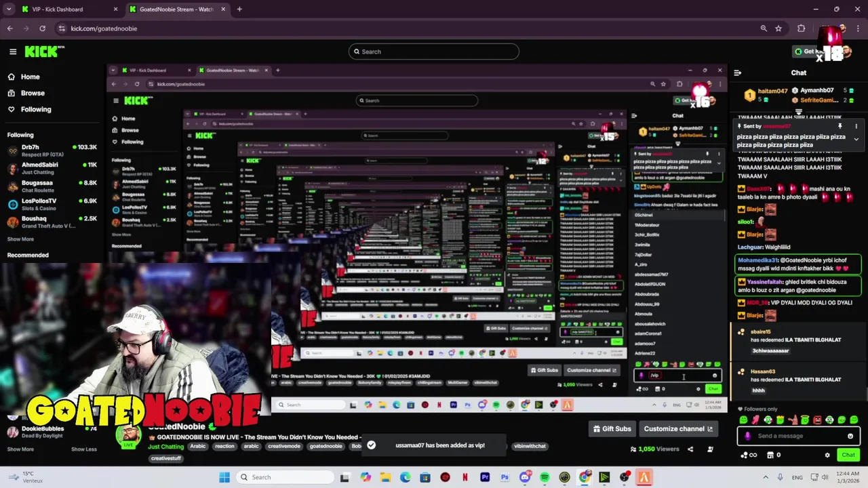Open chat settings gear icon
Viewport: 868px width, 488px height.
[x=827, y=455]
